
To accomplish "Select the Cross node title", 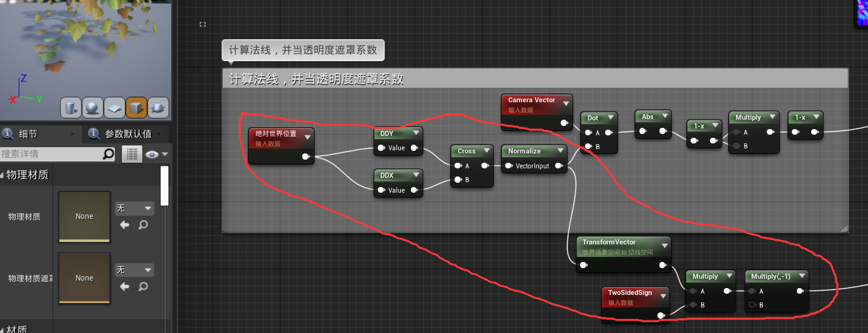I will coord(466,151).
